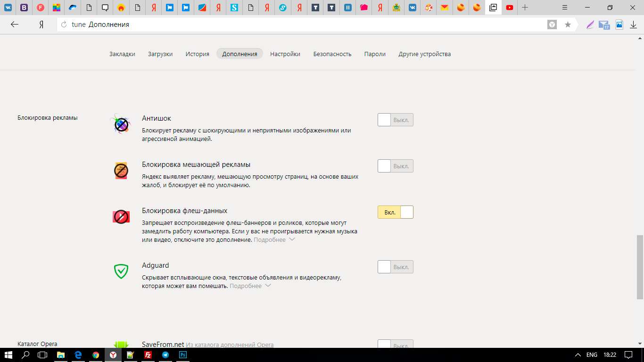This screenshot has height=362, width=644.
Task: Open the Windows notification center
Action: (x=628, y=355)
